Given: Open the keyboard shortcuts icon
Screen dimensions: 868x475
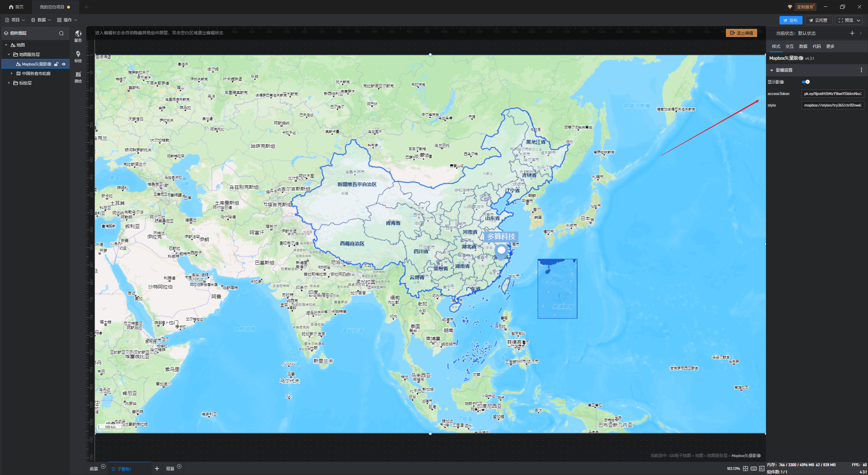Looking at the screenshot, I should click(753, 469).
